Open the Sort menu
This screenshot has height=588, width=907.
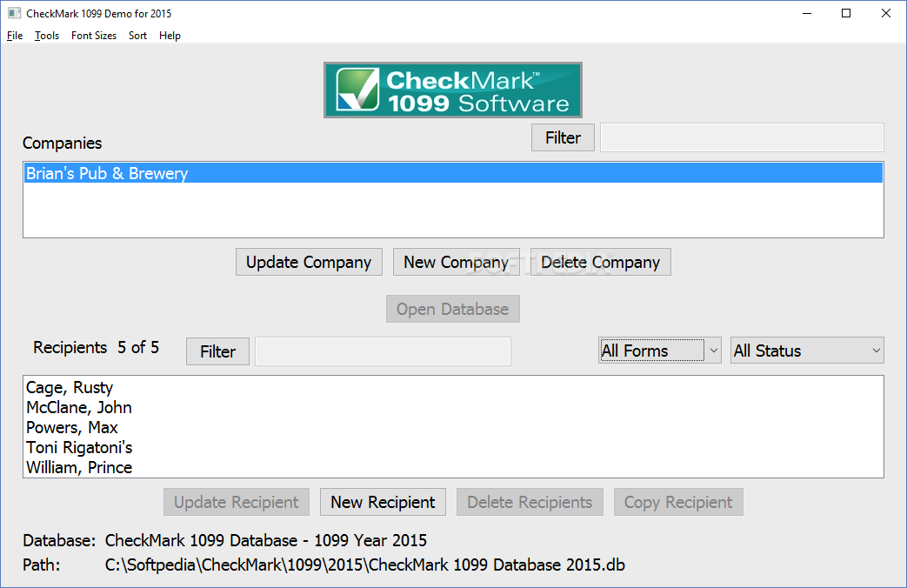coord(137,36)
